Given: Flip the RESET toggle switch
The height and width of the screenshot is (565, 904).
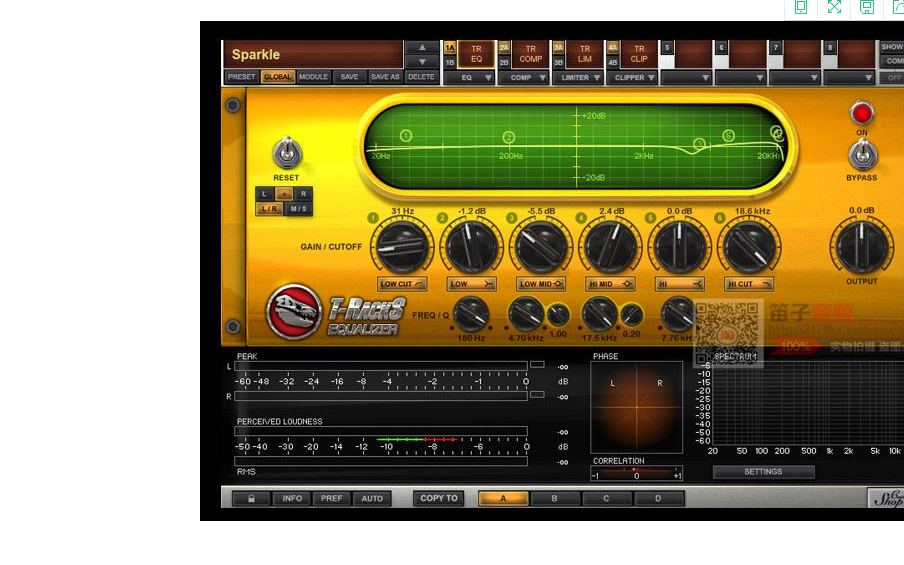Looking at the screenshot, I should (287, 153).
